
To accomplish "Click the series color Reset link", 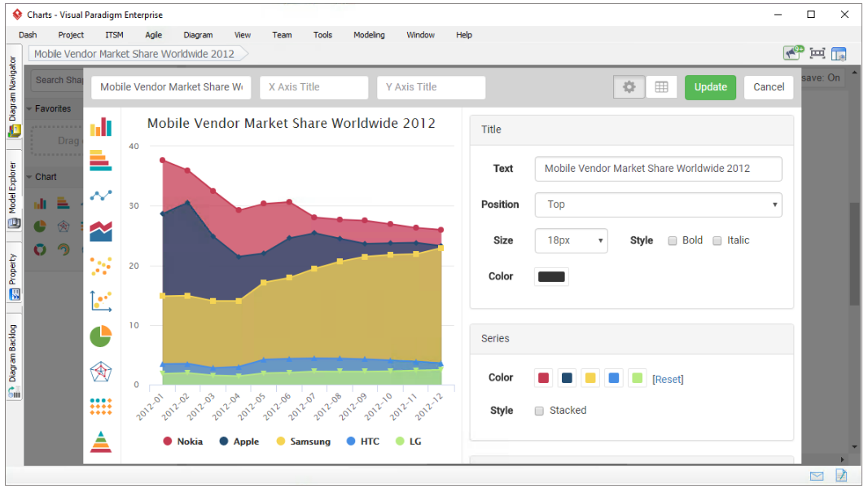I will pyautogui.click(x=669, y=380).
